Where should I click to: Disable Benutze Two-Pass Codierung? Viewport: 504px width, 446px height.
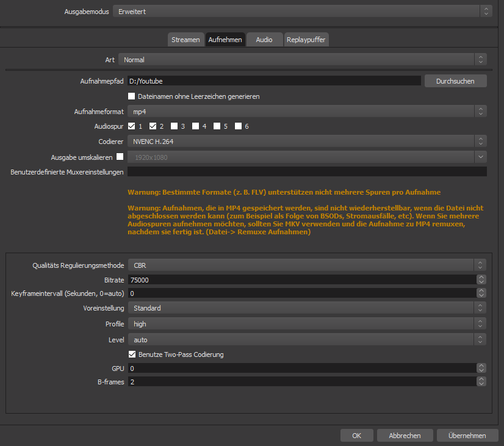coord(132,354)
